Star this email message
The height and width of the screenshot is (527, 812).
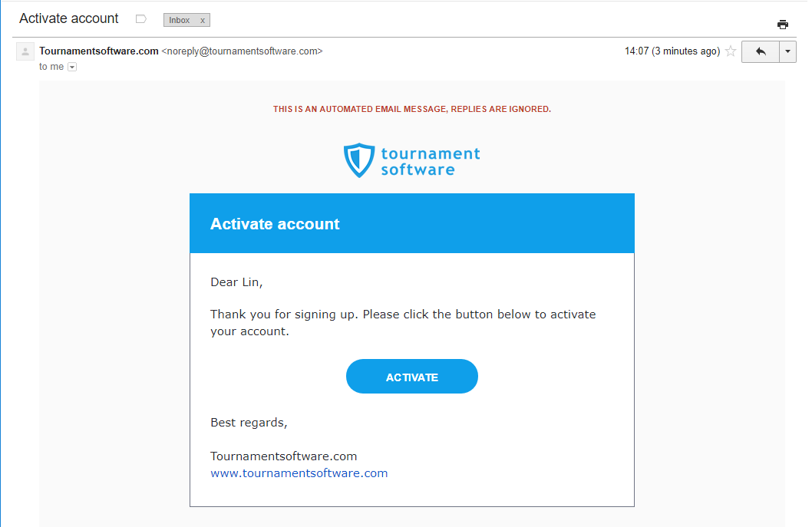click(x=731, y=51)
